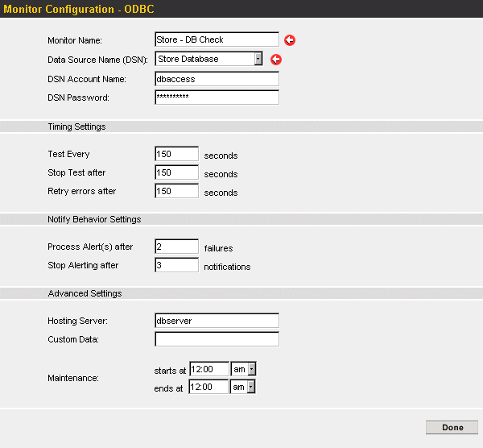The height and width of the screenshot is (448, 483).
Task: Click the Stop Test after seconds field
Action: [177, 172]
